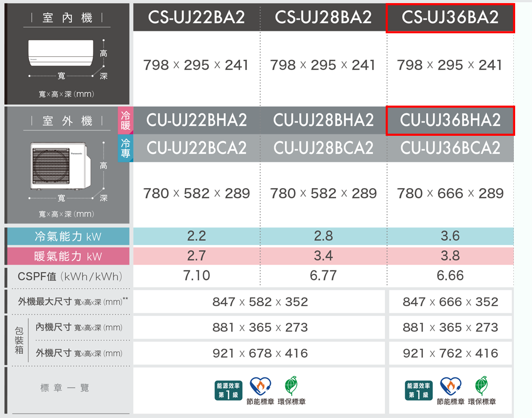Click the blue 冷專 tag
Screen dimensions: 532x418
pyautogui.click(x=125, y=148)
